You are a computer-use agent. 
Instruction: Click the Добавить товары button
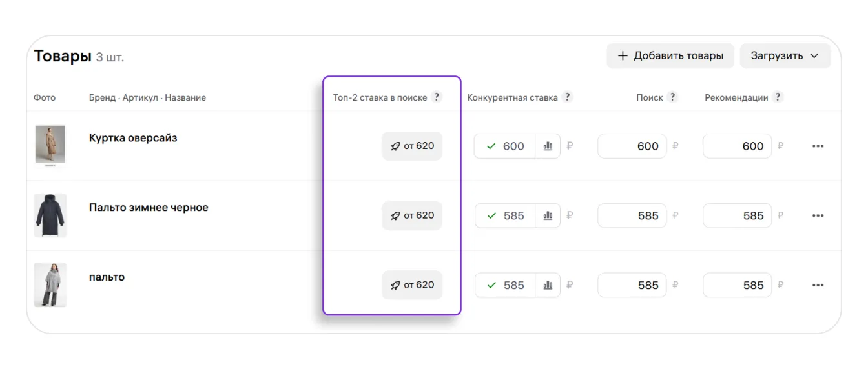pos(670,56)
